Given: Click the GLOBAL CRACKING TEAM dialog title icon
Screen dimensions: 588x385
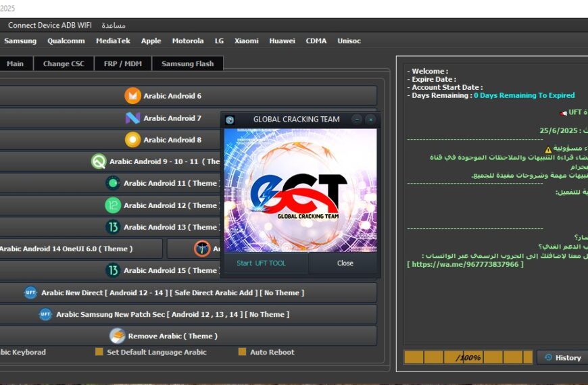Looking at the screenshot, I should tap(230, 120).
